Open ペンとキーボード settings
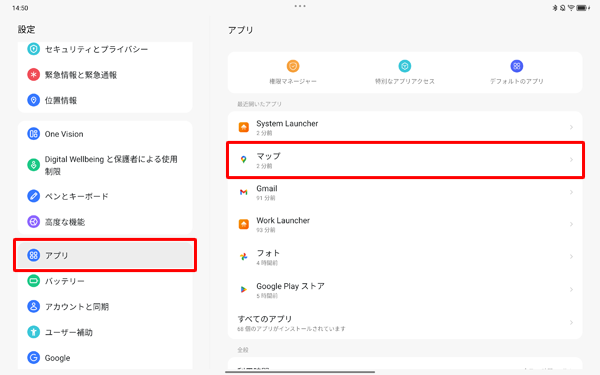 click(x=105, y=196)
